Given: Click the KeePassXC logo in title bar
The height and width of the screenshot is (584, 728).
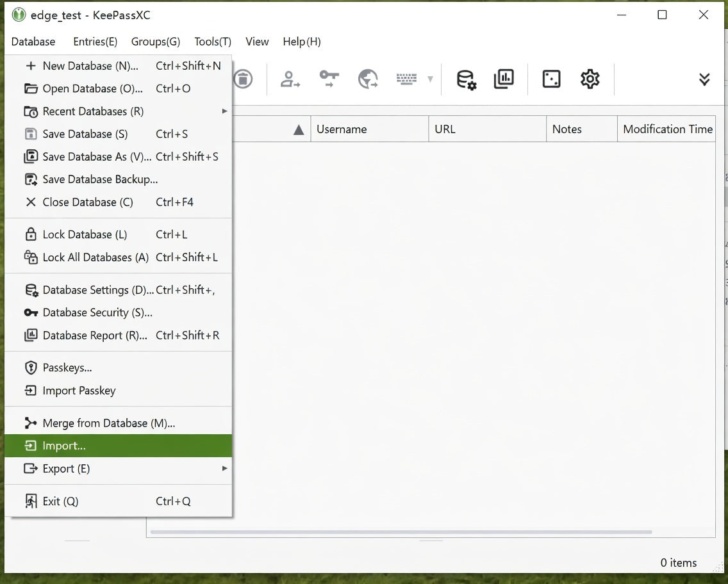Looking at the screenshot, I should pyautogui.click(x=19, y=15).
